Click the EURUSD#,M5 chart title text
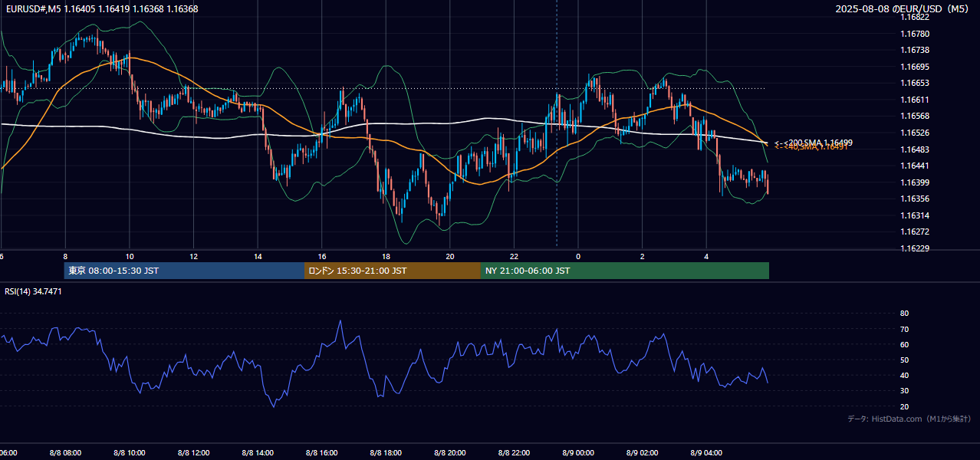Image resolution: width=980 pixels, height=460 pixels. [x=101, y=9]
